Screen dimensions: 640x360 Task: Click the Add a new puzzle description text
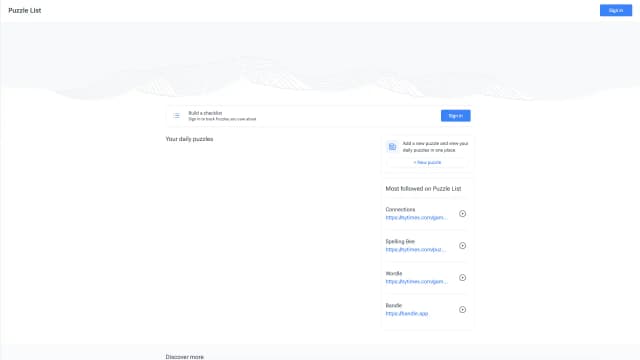tap(435, 147)
